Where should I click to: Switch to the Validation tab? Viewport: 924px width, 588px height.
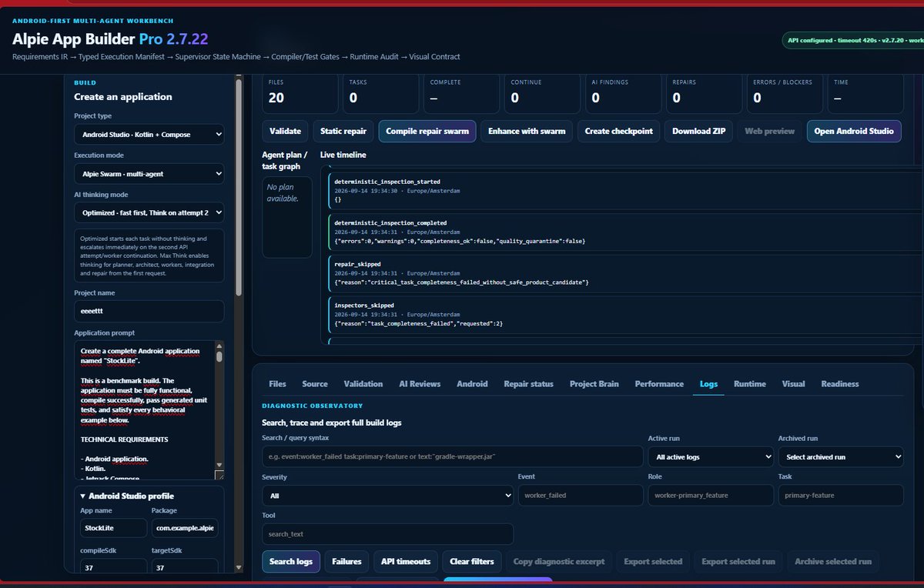point(363,383)
